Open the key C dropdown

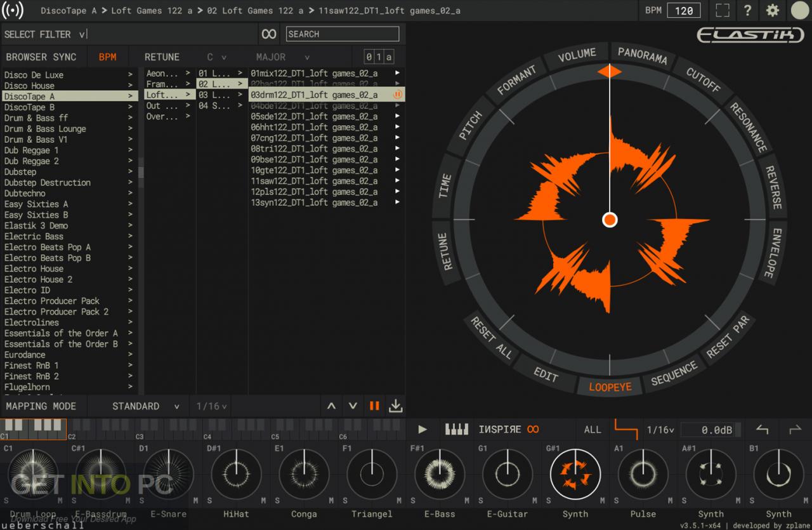(216, 57)
